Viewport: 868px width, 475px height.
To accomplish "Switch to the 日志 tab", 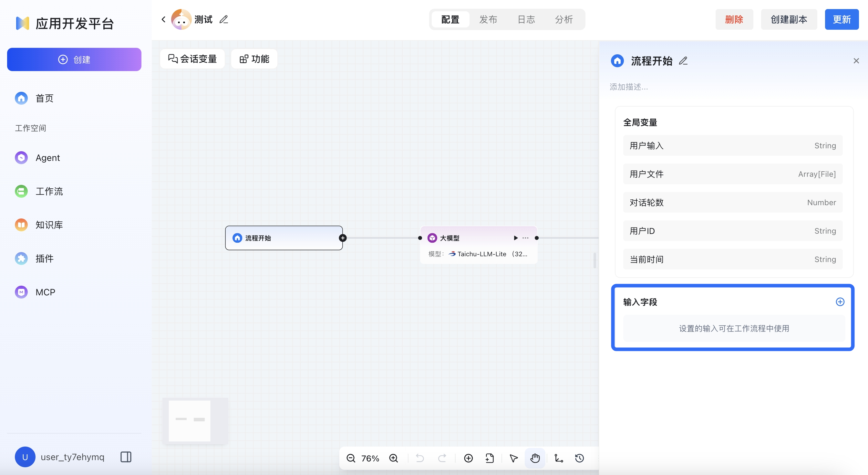I will [526, 20].
